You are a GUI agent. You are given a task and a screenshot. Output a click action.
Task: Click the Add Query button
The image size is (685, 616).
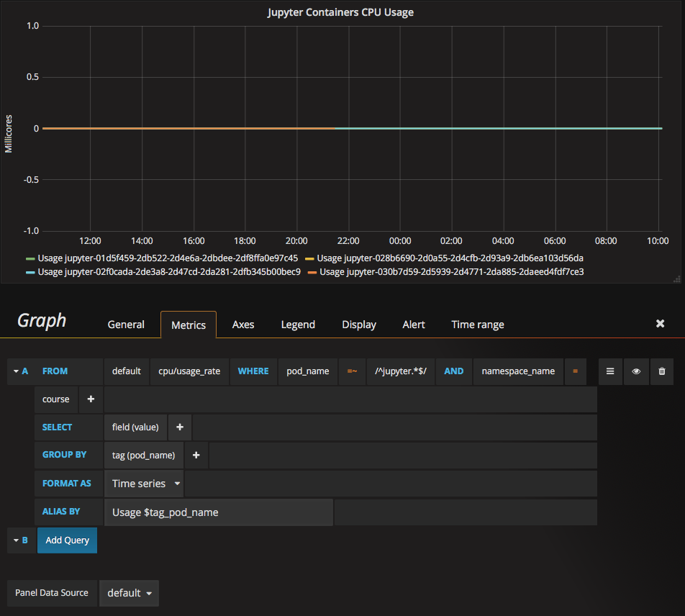[68, 540]
